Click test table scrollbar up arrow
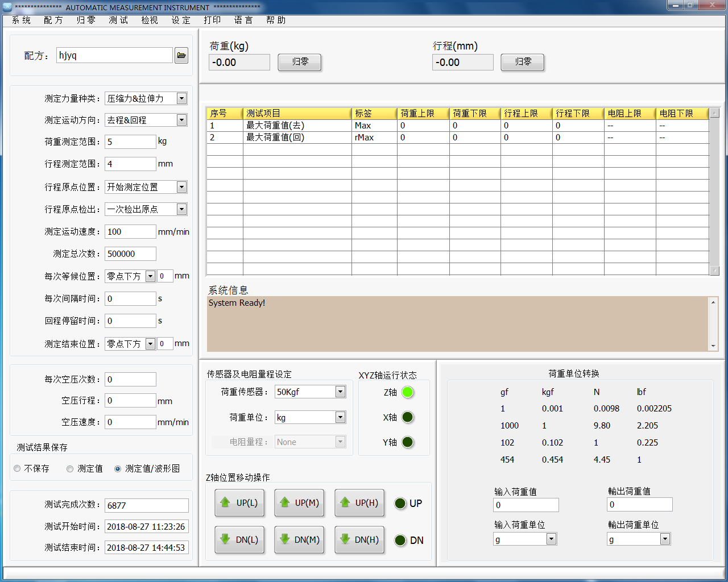The image size is (728, 582). pos(714,113)
